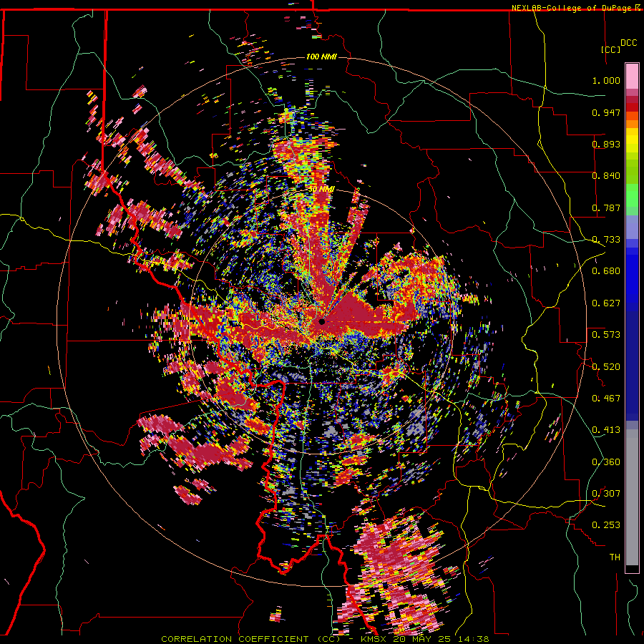Image resolution: width=644 pixels, height=644 pixels.
Task: Click the 0.573 color scale value
Action: (x=606, y=335)
